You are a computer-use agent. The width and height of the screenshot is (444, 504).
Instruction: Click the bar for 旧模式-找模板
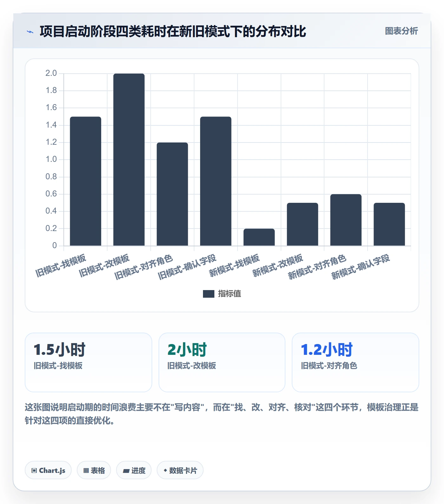pos(86,181)
